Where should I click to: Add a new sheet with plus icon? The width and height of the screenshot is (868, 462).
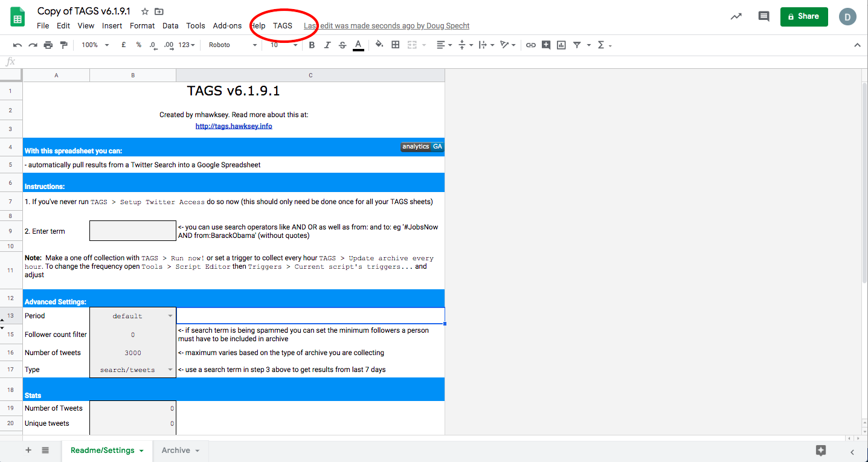pyautogui.click(x=28, y=450)
